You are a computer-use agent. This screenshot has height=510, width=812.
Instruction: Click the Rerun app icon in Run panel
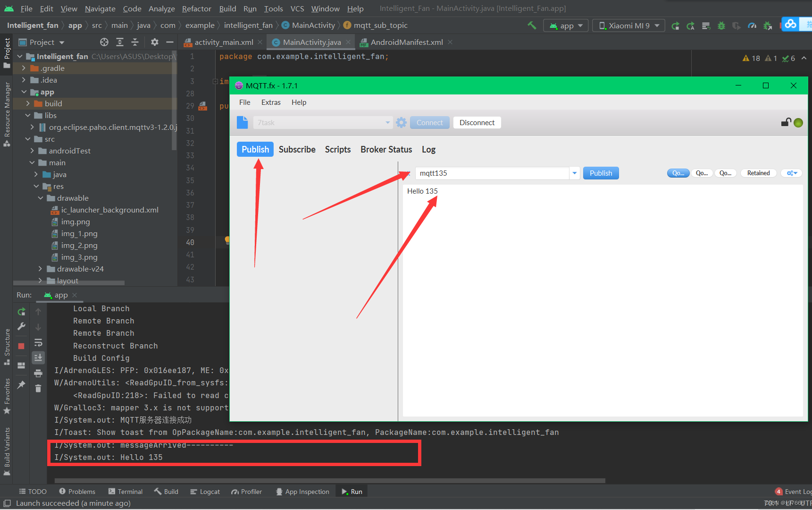21,312
